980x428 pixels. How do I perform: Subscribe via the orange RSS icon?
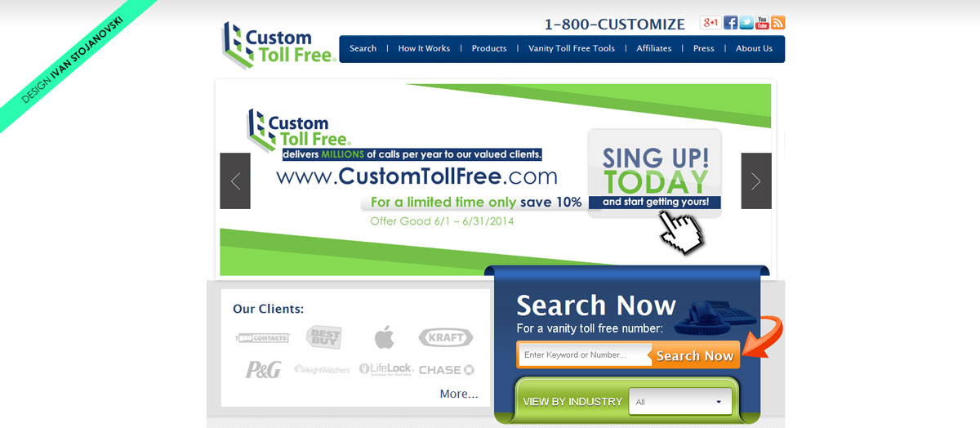click(x=777, y=23)
